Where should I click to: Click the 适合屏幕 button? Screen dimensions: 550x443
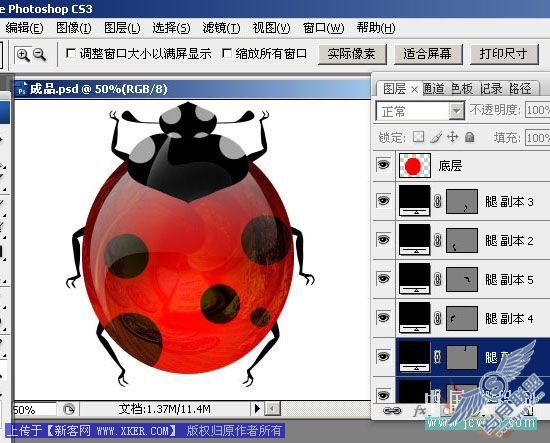pyautogui.click(x=428, y=54)
